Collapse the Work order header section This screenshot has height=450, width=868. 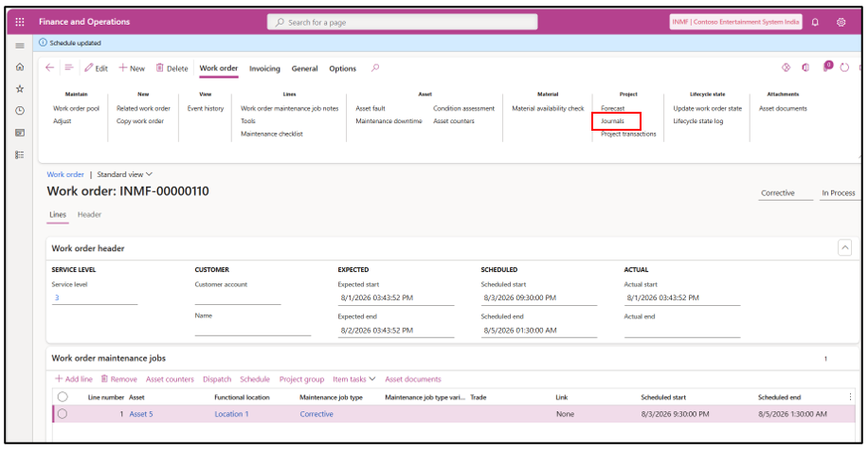pyautogui.click(x=844, y=248)
